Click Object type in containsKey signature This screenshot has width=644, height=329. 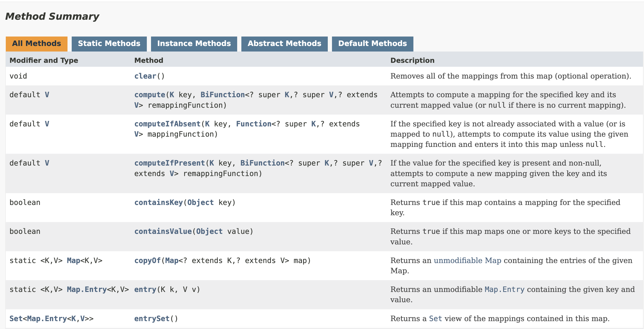pos(200,203)
